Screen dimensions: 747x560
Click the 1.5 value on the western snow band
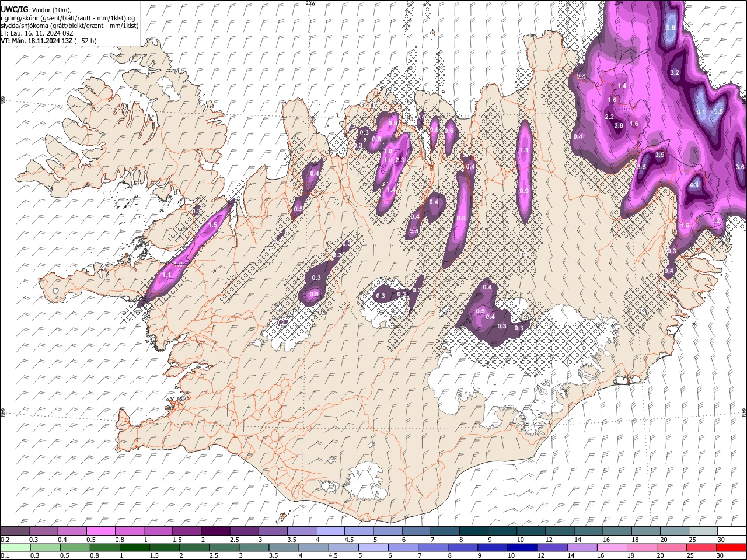213,225
